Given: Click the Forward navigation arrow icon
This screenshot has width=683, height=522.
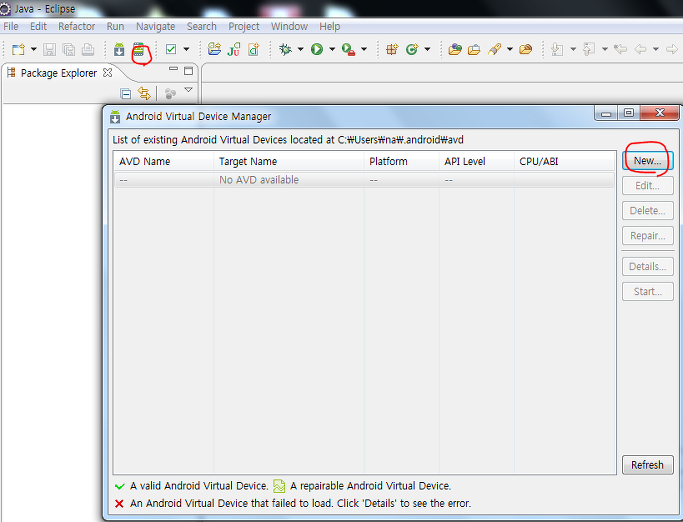Looking at the screenshot, I should 672,49.
